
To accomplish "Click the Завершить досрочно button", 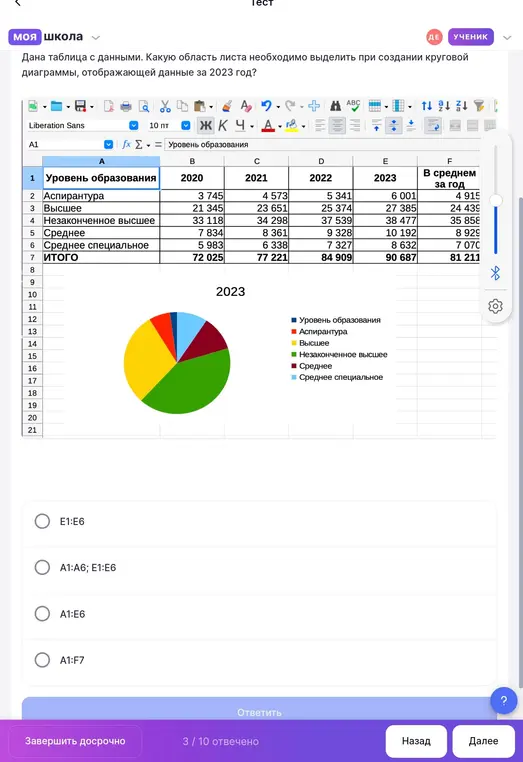I will point(75,741).
